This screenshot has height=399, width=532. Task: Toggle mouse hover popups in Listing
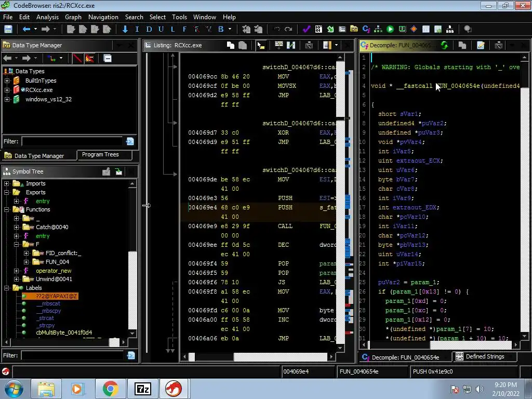coord(261,45)
